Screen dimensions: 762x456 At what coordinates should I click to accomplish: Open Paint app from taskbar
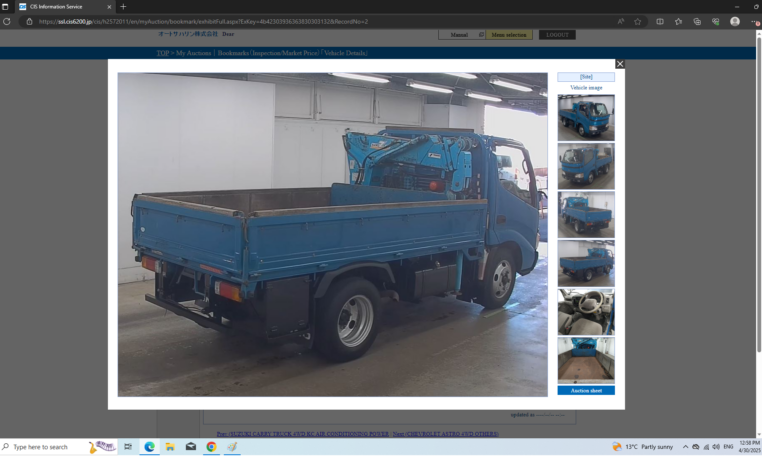232,447
